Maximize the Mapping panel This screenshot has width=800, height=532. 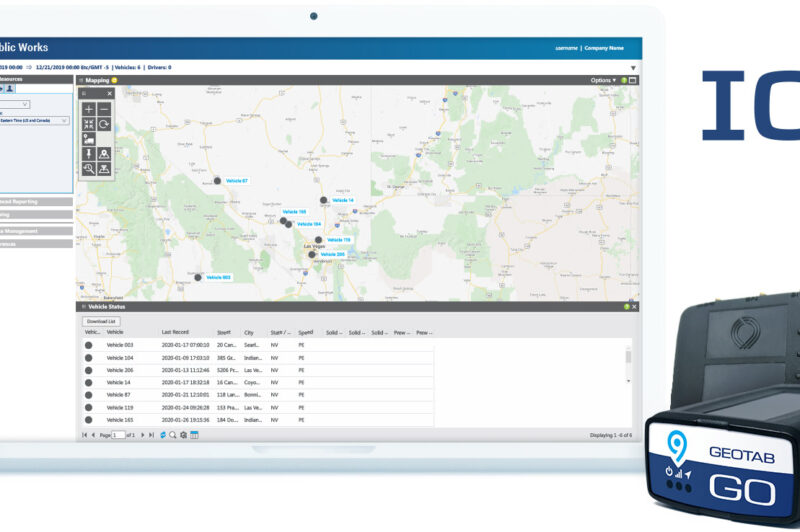coord(633,80)
